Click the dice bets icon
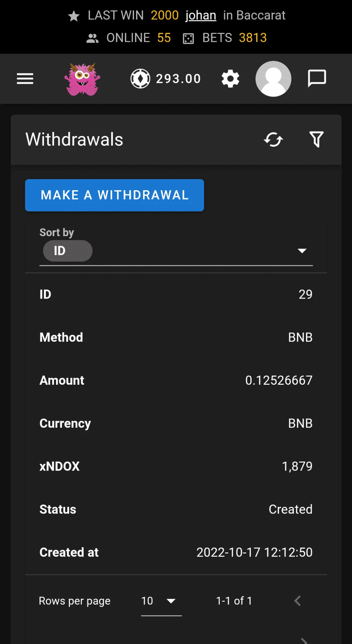Screen dimensions: 352x644 189,39
